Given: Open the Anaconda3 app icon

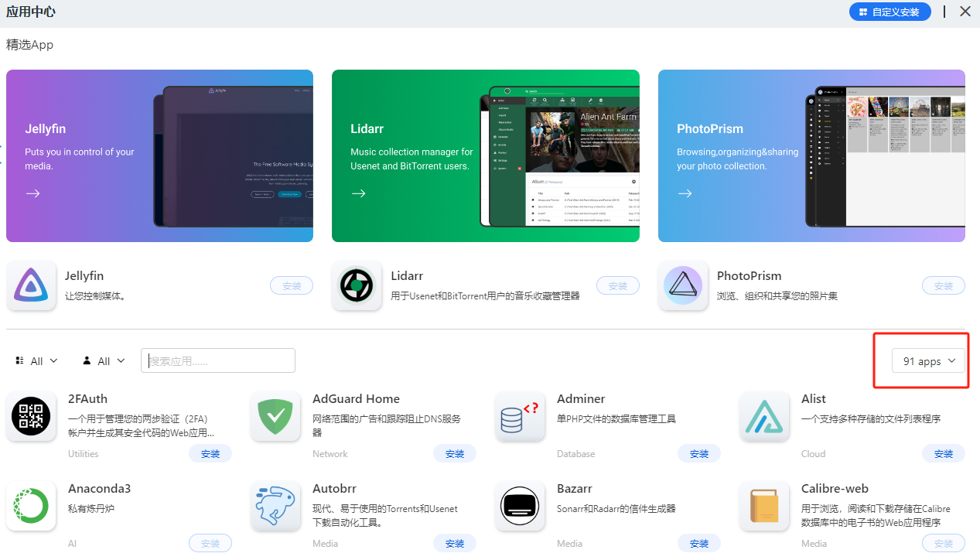Looking at the screenshot, I should [31, 506].
